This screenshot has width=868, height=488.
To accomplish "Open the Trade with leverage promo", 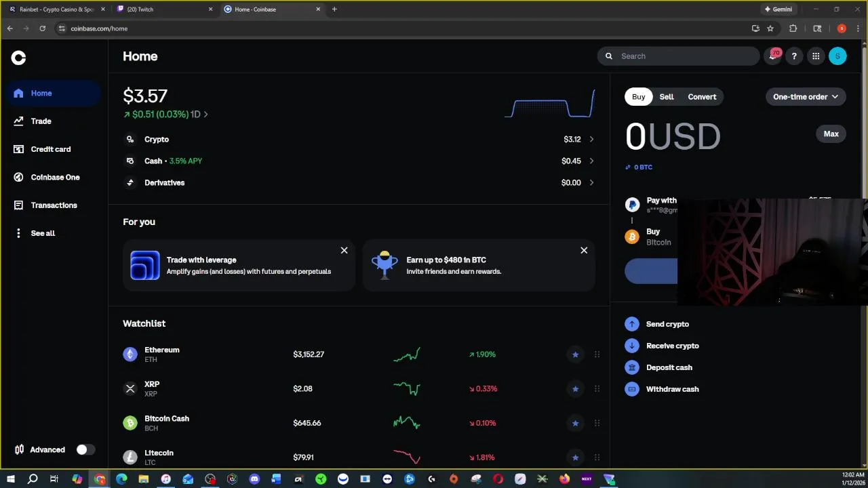I will pyautogui.click(x=239, y=265).
